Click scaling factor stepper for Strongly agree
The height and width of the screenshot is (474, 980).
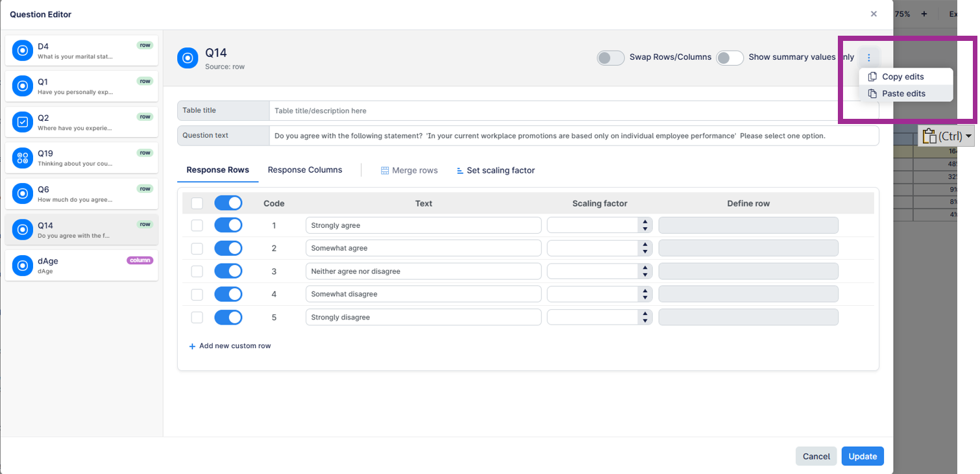(644, 225)
